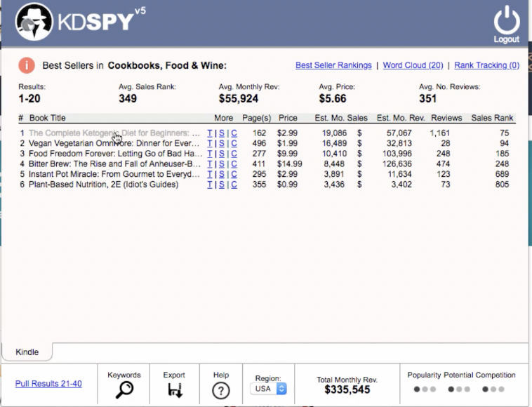Click T link for Bitter Brew row
The height and width of the screenshot is (407, 532).
point(210,164)
